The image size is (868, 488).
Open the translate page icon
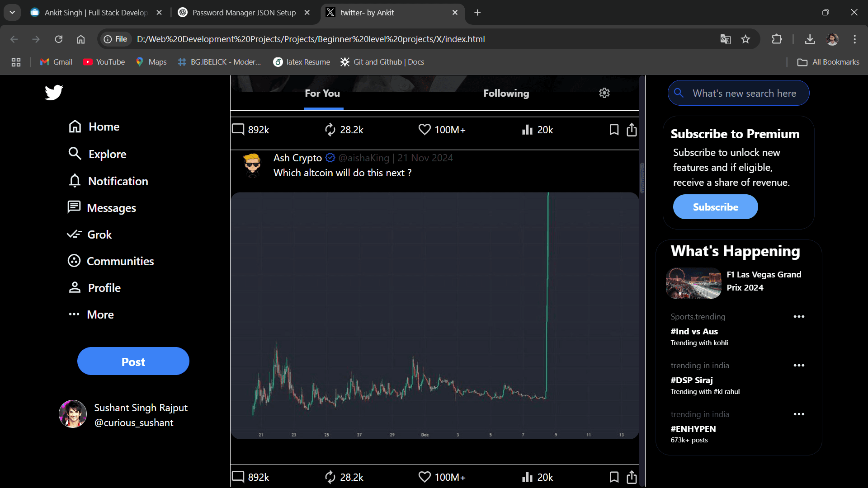(x=725, y=39)
